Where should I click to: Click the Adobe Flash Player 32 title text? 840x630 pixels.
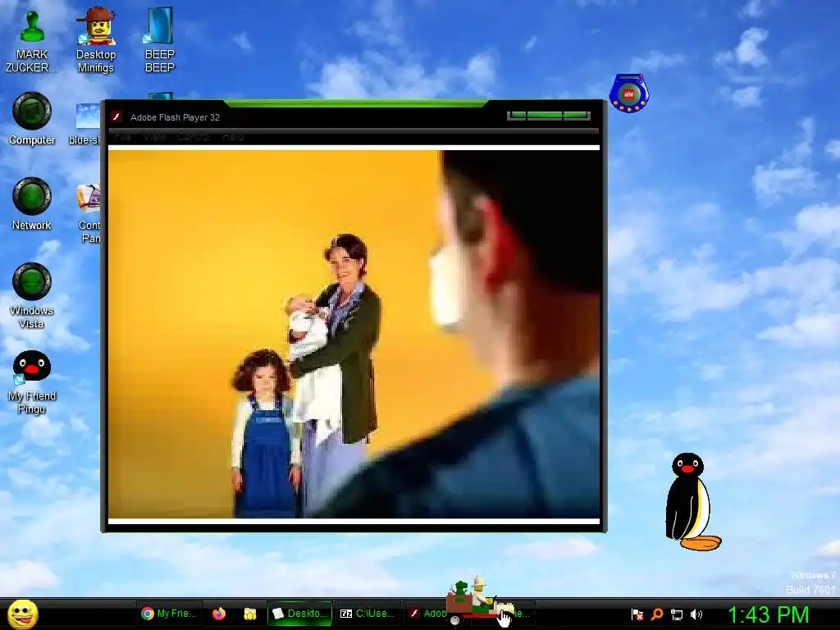(176, 117)
